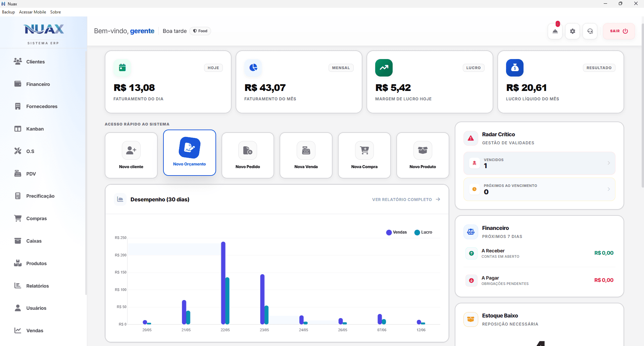The height and width of the screenshot is (346, 644).
Task: Open the Clientes sidebar icon
Action: click(18, 61)
